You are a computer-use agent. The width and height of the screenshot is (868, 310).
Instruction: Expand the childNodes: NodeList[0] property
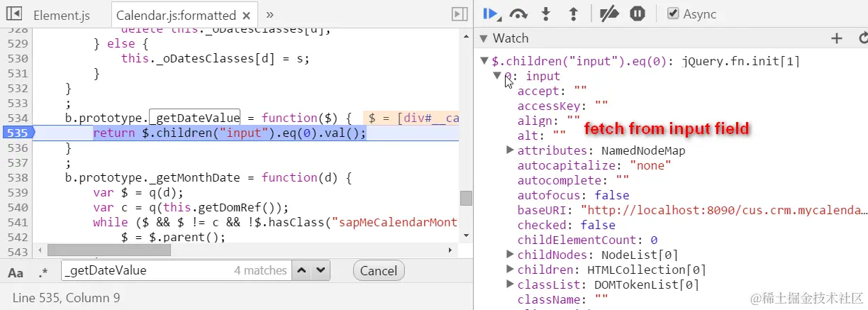[x=509, y=255]
